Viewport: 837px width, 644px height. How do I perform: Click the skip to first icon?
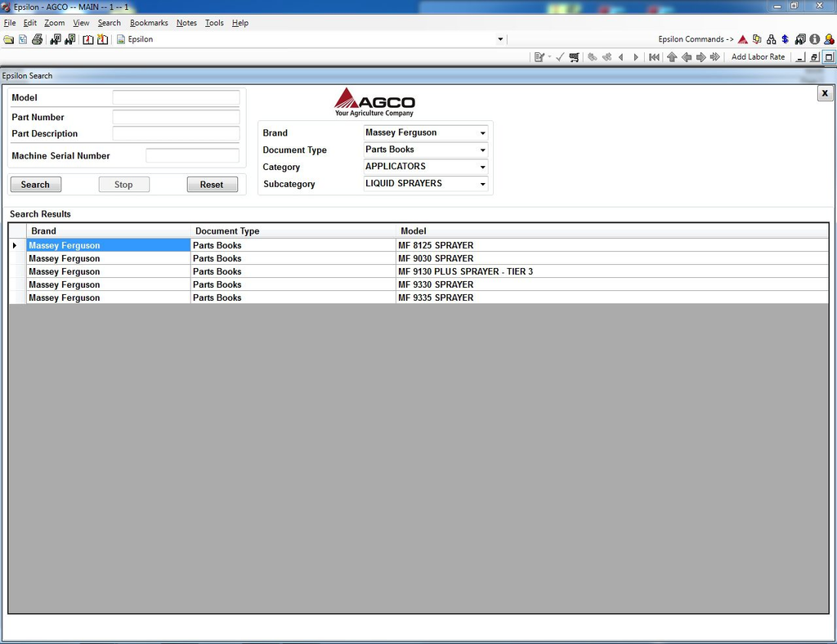pos(654,57)
